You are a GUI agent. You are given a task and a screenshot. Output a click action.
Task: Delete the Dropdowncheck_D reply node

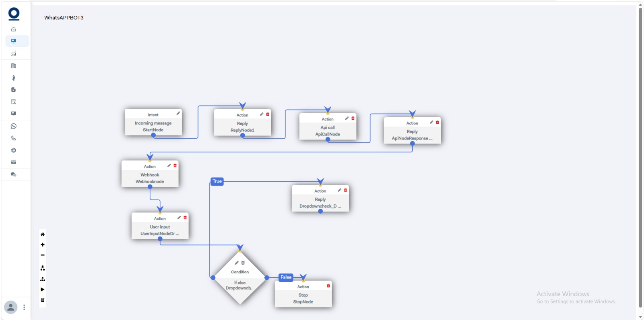[345, 190]
